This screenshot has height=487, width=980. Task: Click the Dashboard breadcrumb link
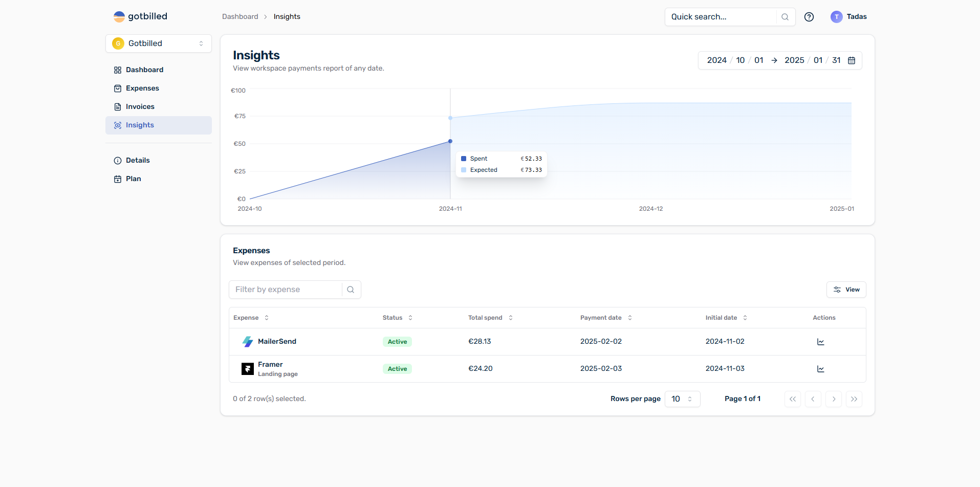pos(240,16)
